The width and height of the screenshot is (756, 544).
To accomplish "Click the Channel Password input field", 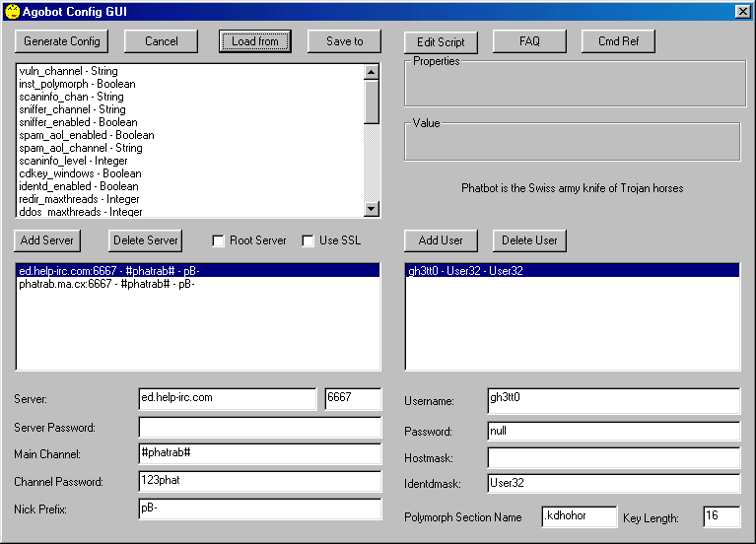I will (259, 481).
